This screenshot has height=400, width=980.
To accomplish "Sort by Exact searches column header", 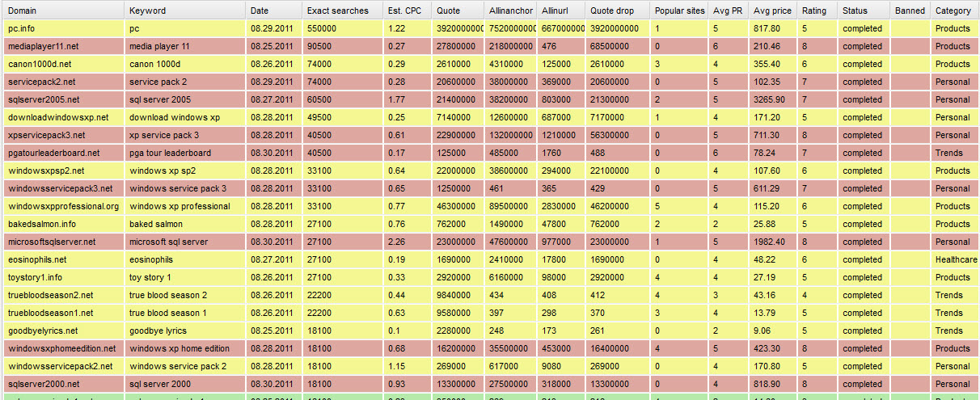I will pyautogui.click(x=343, y=11).
